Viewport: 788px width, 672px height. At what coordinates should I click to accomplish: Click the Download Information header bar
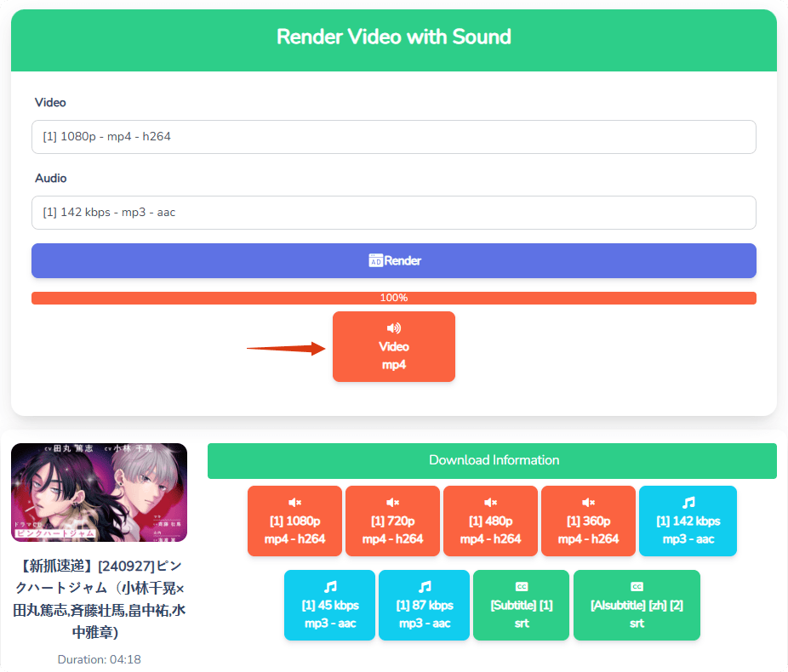(x=492, y=460)
